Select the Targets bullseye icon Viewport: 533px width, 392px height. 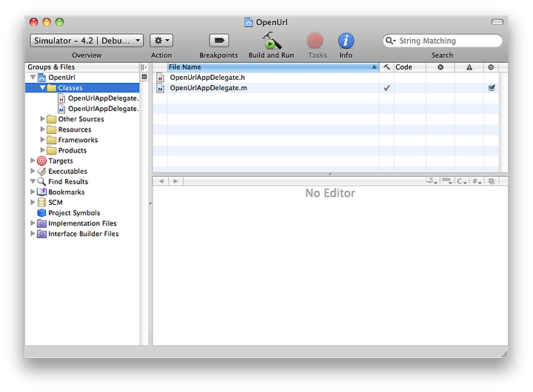(41, 160)
